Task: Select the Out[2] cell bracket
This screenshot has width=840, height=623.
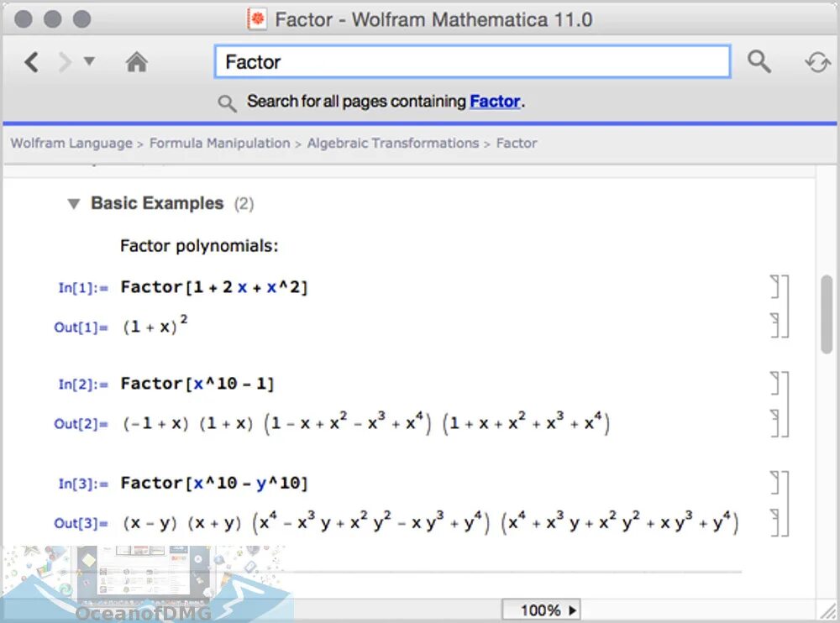Action: [x=775, y=423]
